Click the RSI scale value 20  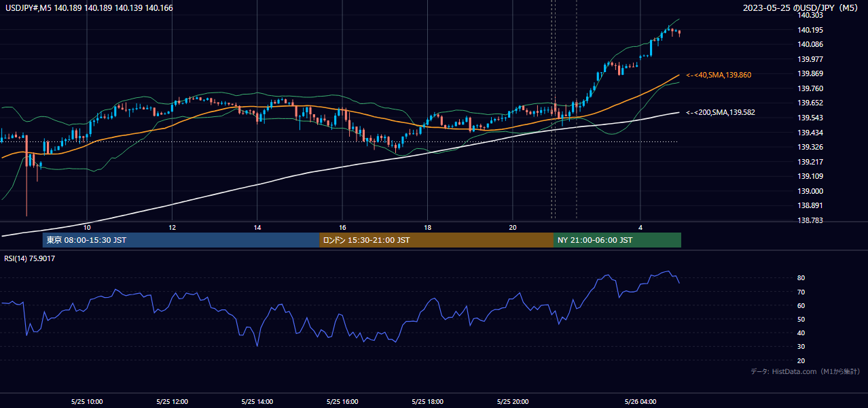[801, 361]
